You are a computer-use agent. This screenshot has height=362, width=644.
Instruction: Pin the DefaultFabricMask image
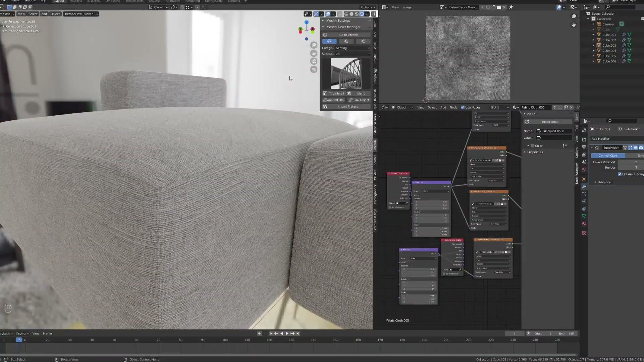click(511, 7)
